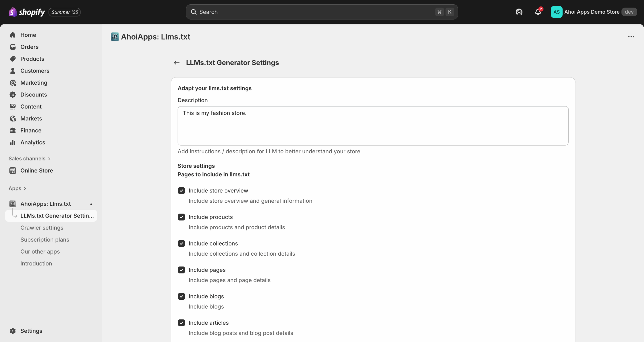Viewport: 644px width, 342px height.
Task: Click the Finance bank icon
Action: tap(13, 130)
